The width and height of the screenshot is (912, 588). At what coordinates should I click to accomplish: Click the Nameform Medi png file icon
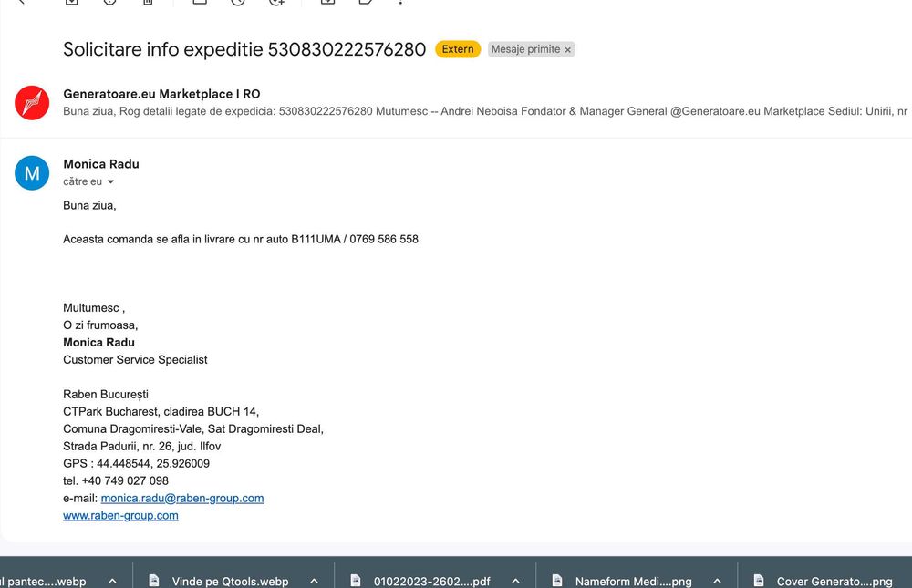(x=557, y=581)
